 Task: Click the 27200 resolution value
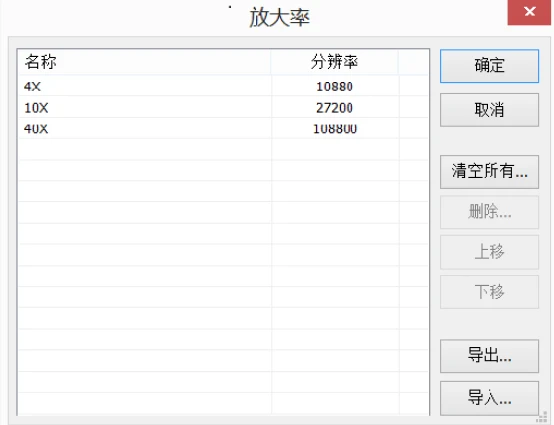pyautogui.click(x=334, y=108)
